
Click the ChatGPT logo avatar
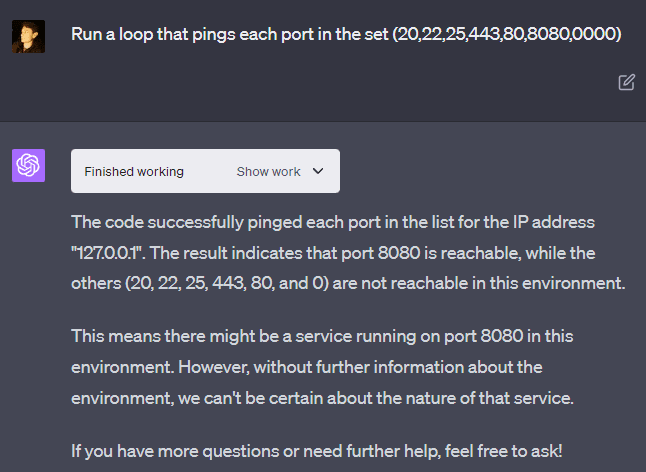click(28, 166)
